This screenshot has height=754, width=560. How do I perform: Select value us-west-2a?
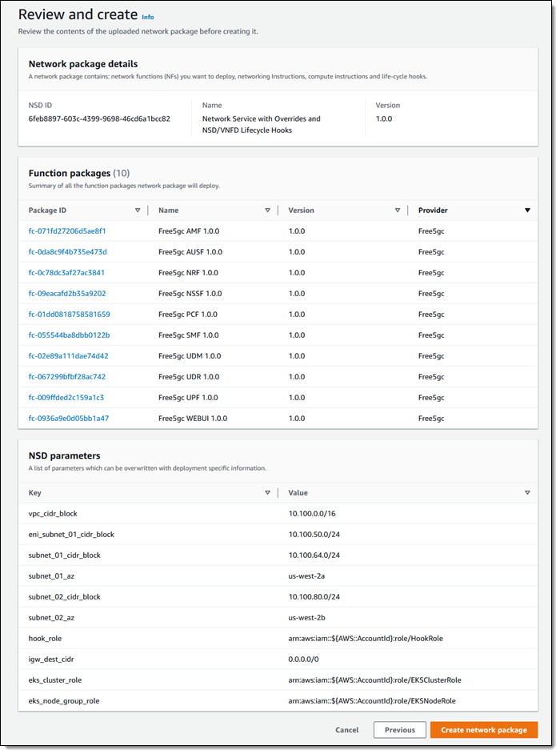click(306, 576)
